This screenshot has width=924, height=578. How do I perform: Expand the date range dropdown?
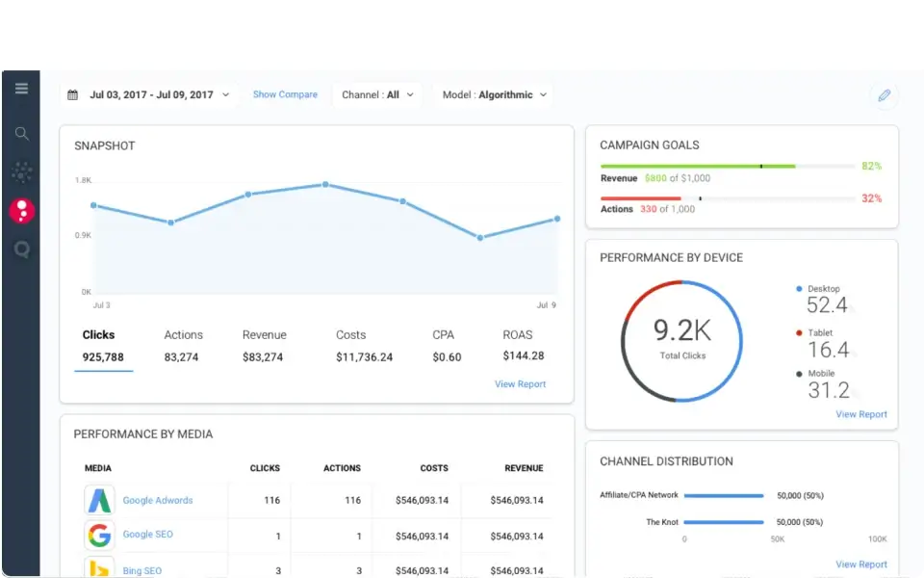click(224, 94)
